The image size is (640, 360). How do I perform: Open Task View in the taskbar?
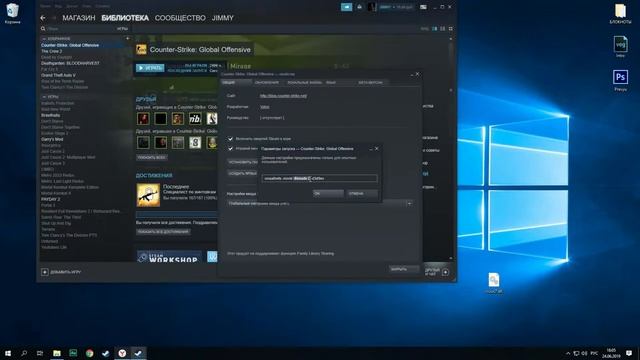tap(40, 353)
